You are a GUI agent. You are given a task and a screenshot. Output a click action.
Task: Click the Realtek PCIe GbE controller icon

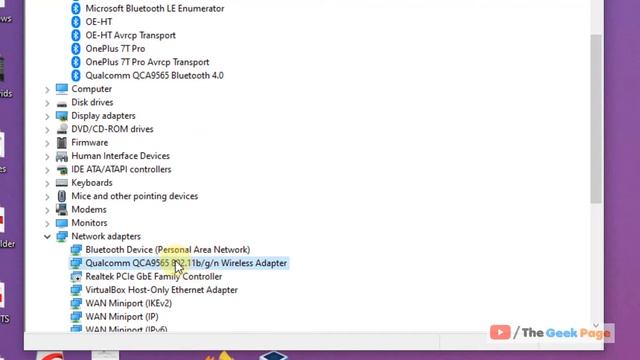pyautogui.click(x=76, y=277)
